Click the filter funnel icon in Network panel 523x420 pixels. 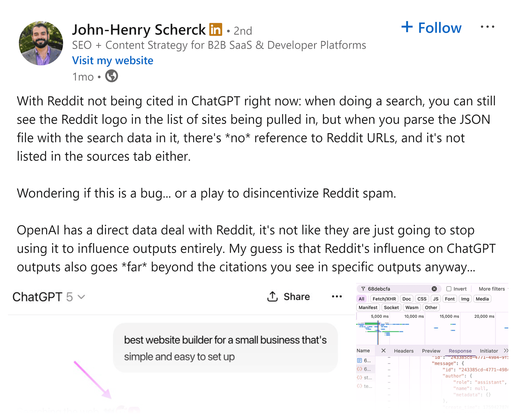[363, 289]
